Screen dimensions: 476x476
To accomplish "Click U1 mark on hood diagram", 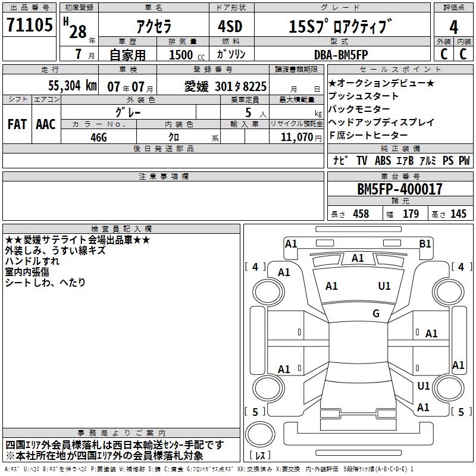I will click(x=384, y=286).
